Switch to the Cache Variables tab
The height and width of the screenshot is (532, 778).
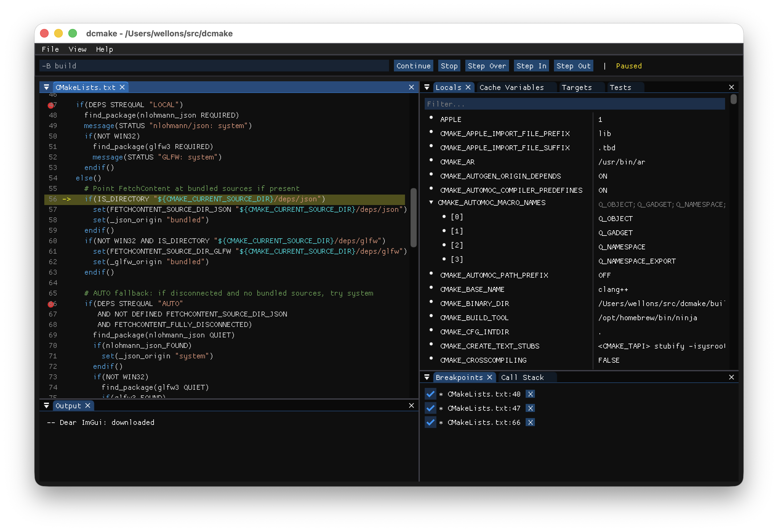click(511, 87)
